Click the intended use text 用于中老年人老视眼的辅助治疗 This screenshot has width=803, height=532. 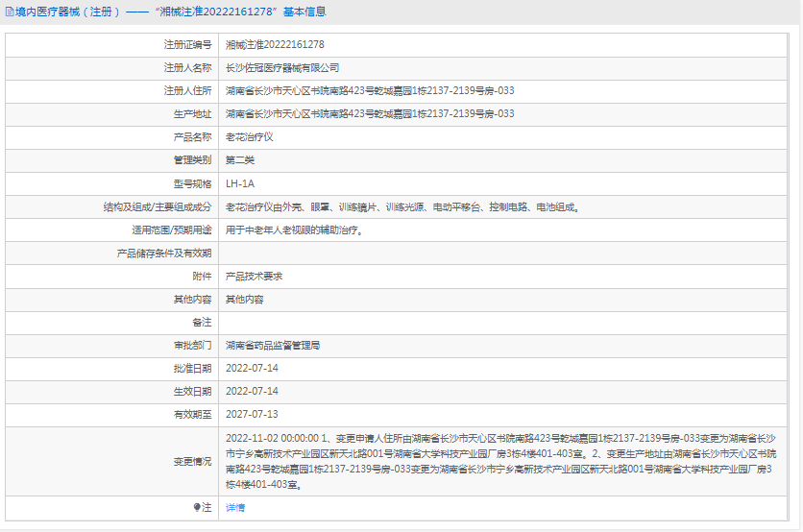[295, 230]
